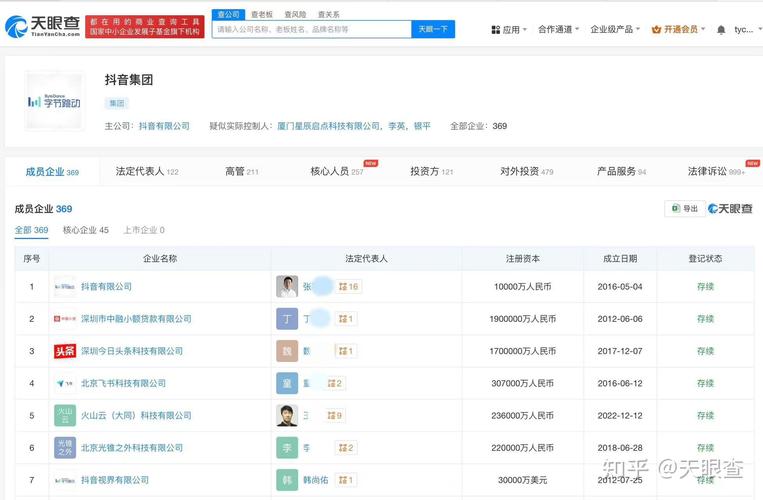Select the 查公司 search tab
The image size is (763, 500).
click(228, 14)
